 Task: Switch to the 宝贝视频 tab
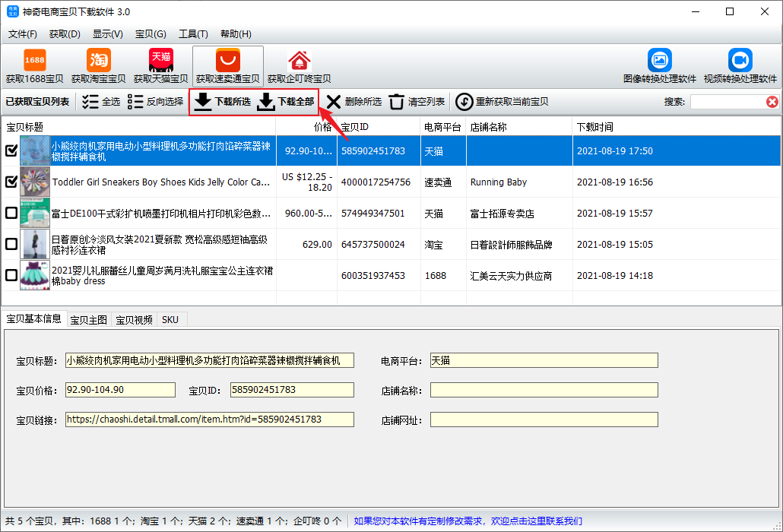click(x=135, y=320)
